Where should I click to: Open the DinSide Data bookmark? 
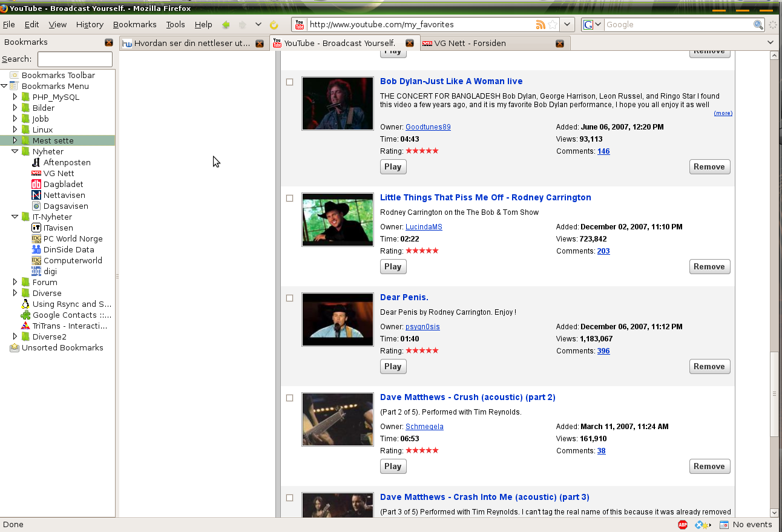pyautogui.click(x=63, y=249)
